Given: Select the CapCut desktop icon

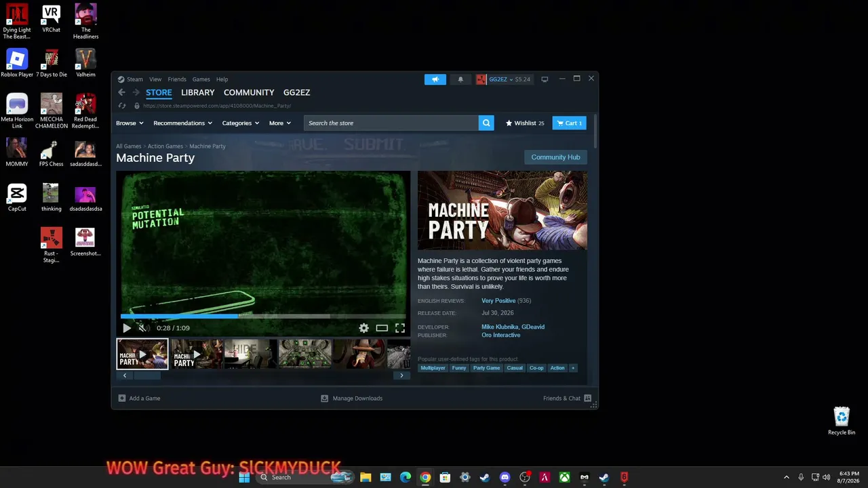Looking at the screenshot, I should click(x=17, y=198).
